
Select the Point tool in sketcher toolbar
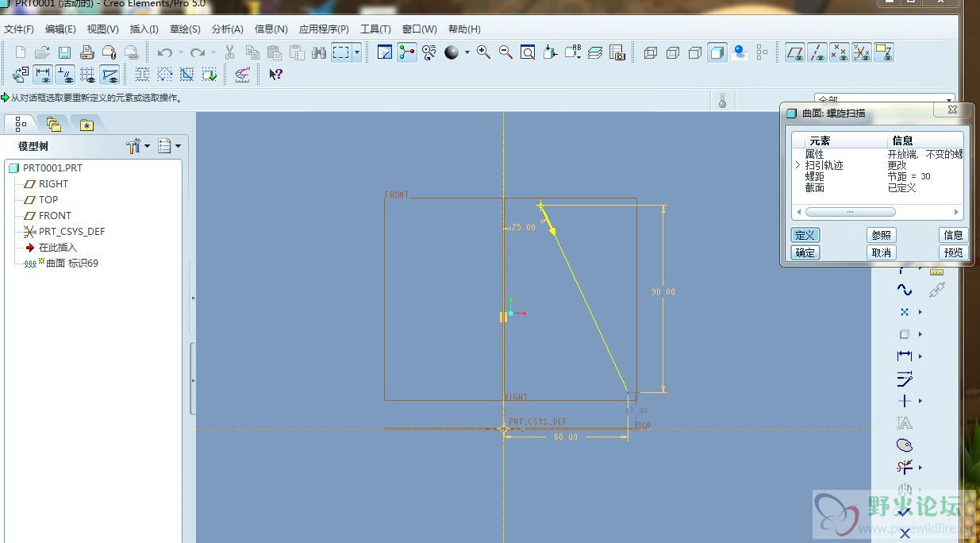[x=904, y=312]
